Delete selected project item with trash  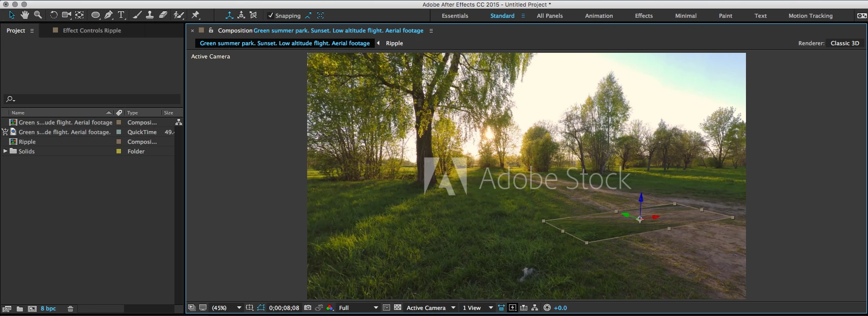71,308
